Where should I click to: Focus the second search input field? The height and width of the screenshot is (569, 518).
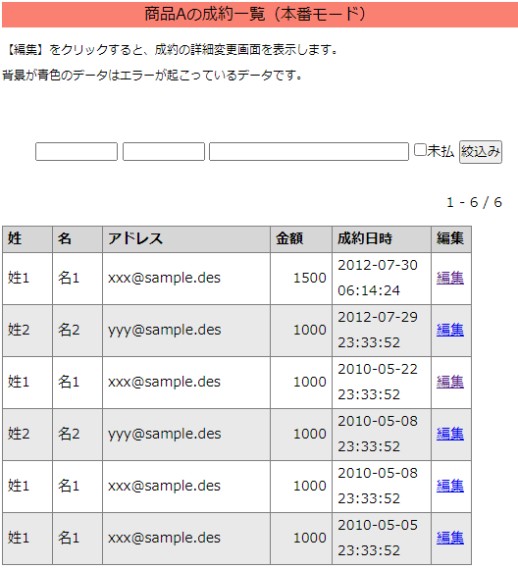(x=164, y=151)
